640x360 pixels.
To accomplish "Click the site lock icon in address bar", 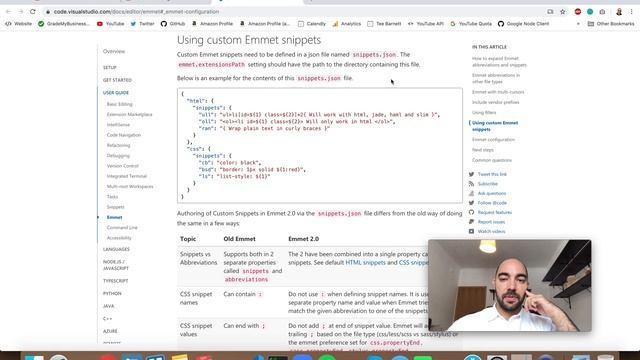I will (48, 12).
